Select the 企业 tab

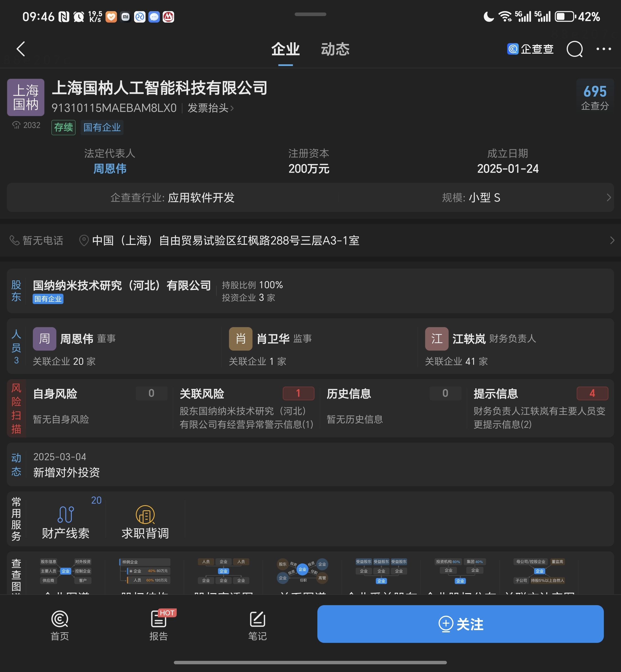coord(285,49)
